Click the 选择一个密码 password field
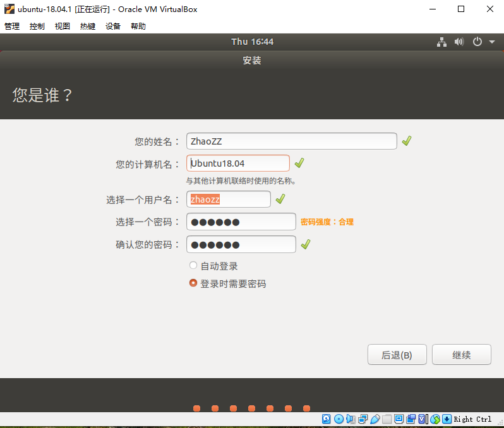This screenshot has width=504, height=428. [x=241, y=222]
